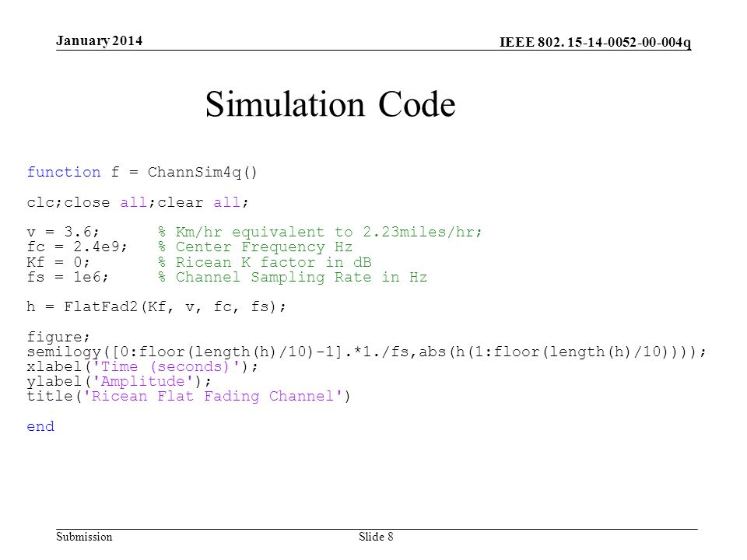Screen dimensions: 747x560
Task: Click the 'fc = 2.4e9;' assignment
Action: click(77, 247)
